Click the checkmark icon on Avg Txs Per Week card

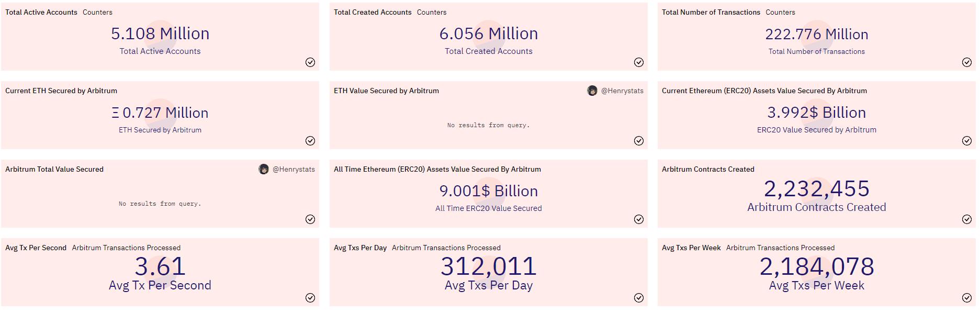(967, 298)
